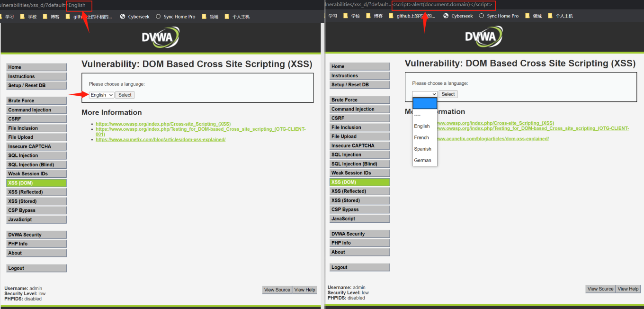Click Logout in left window

(36, 268)
